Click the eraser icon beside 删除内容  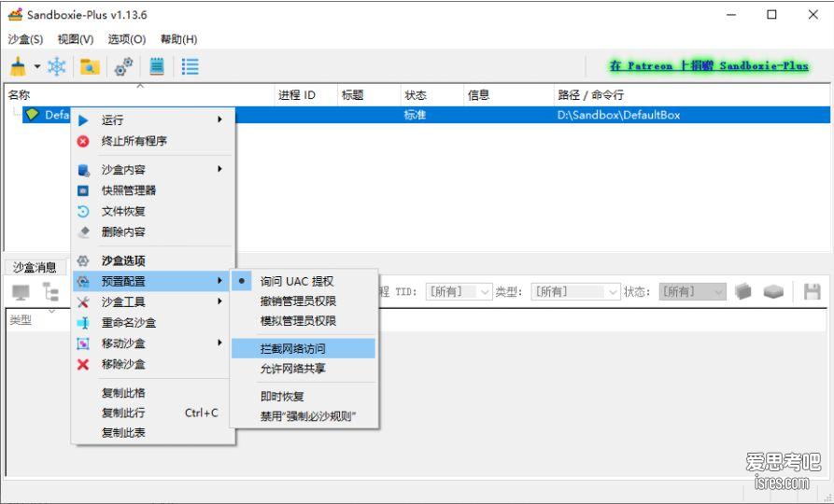pos(83,231)
